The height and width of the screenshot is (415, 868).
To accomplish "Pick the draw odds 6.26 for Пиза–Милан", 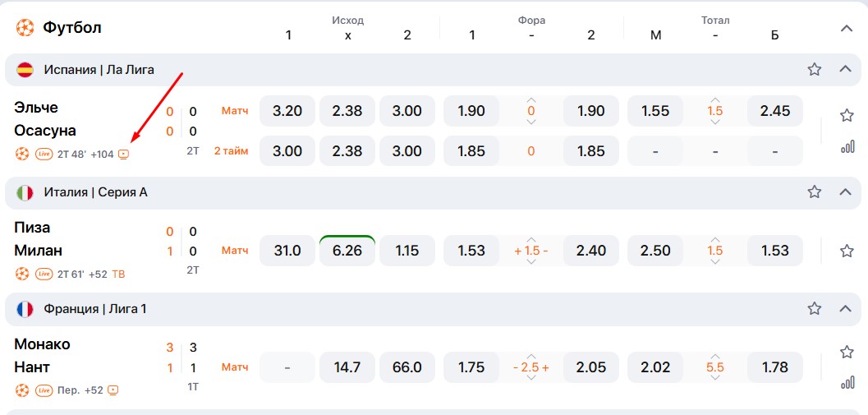I will point(347,251).
